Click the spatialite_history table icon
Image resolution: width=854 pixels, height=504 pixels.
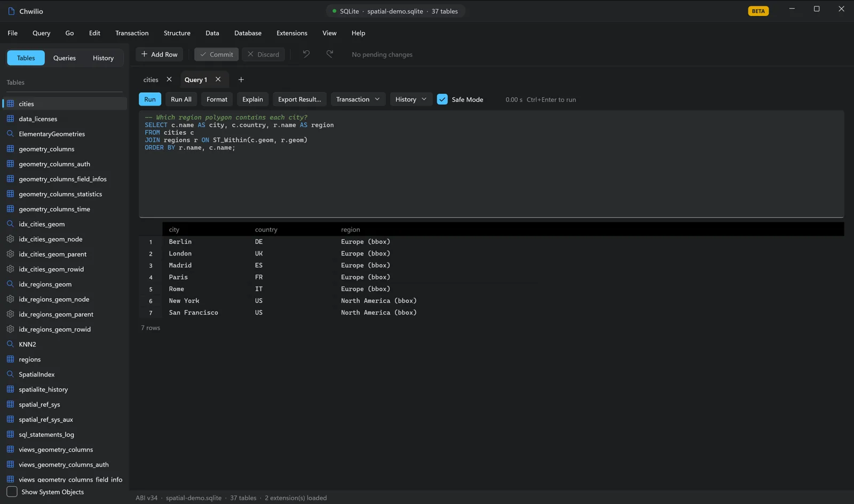pyautogui.click(x=10, y=389)
